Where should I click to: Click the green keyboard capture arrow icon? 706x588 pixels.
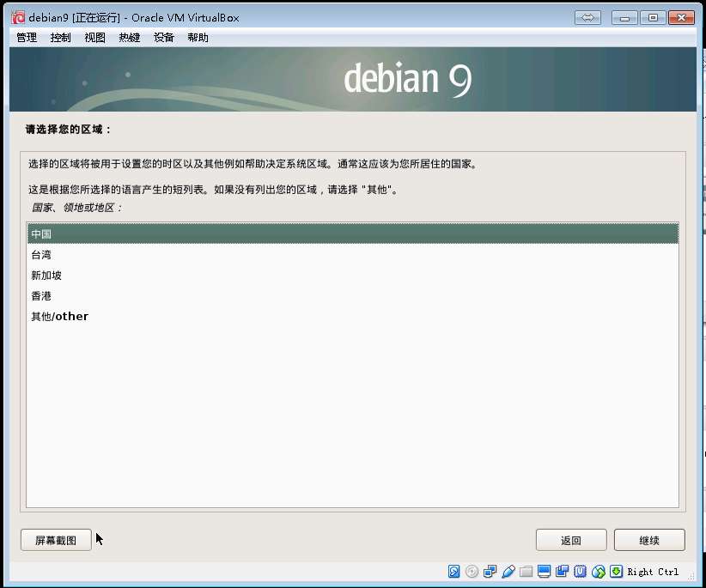point(616,572)
